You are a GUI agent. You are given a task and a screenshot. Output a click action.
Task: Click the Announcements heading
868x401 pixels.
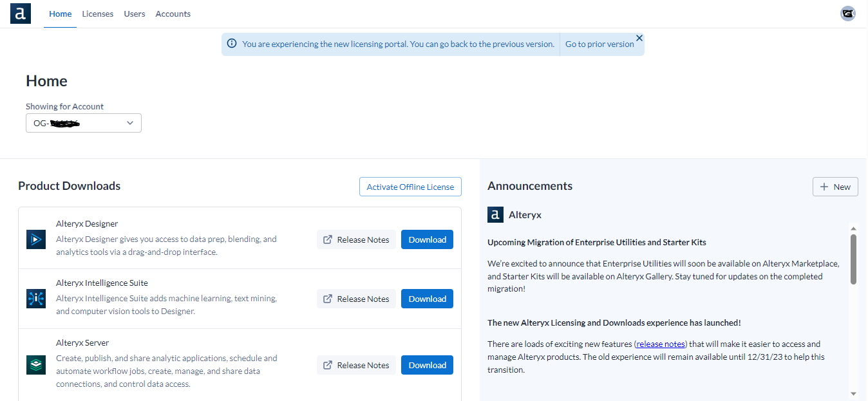pos(530,186)
